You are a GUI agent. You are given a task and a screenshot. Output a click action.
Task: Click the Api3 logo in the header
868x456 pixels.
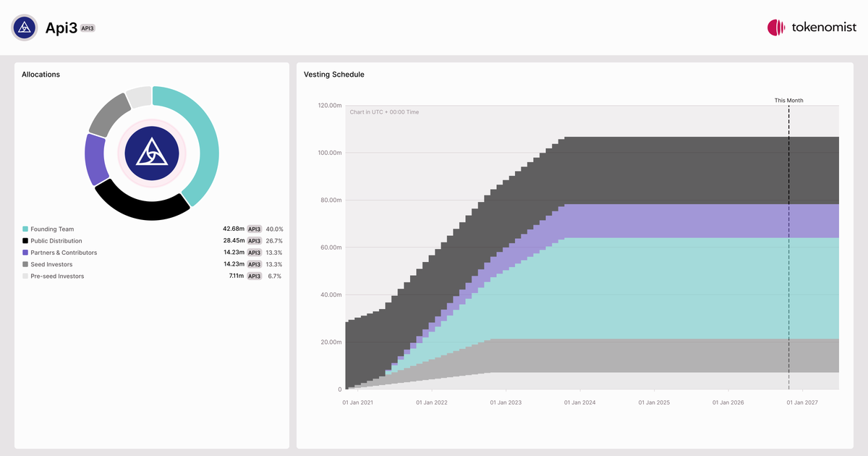coord(25,28)
